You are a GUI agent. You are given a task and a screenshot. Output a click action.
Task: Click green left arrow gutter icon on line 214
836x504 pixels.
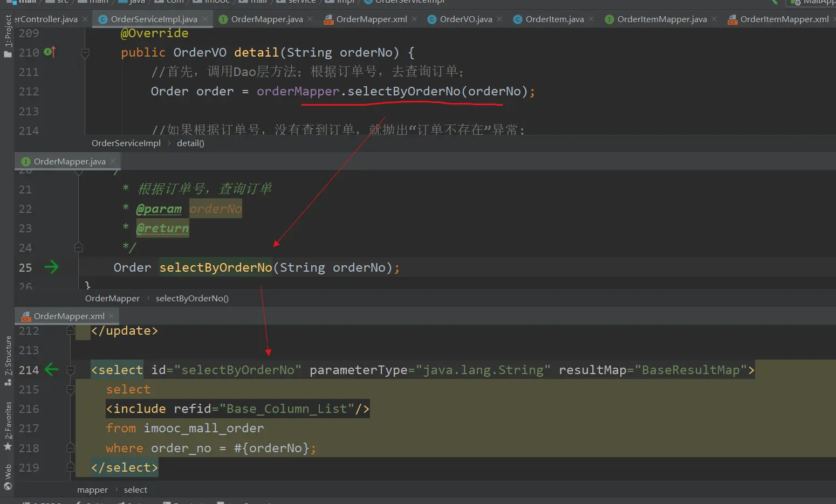tap(51, 370)
